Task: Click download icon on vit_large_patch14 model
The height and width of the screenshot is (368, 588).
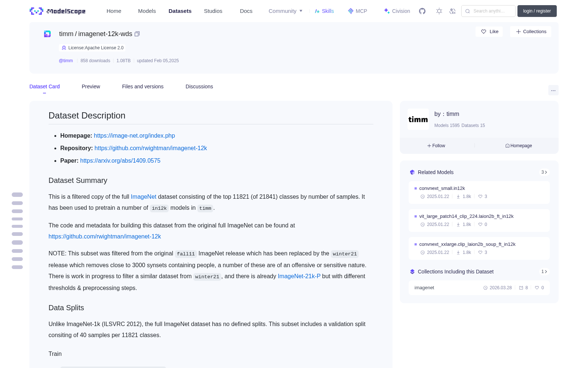Action: 458,224
